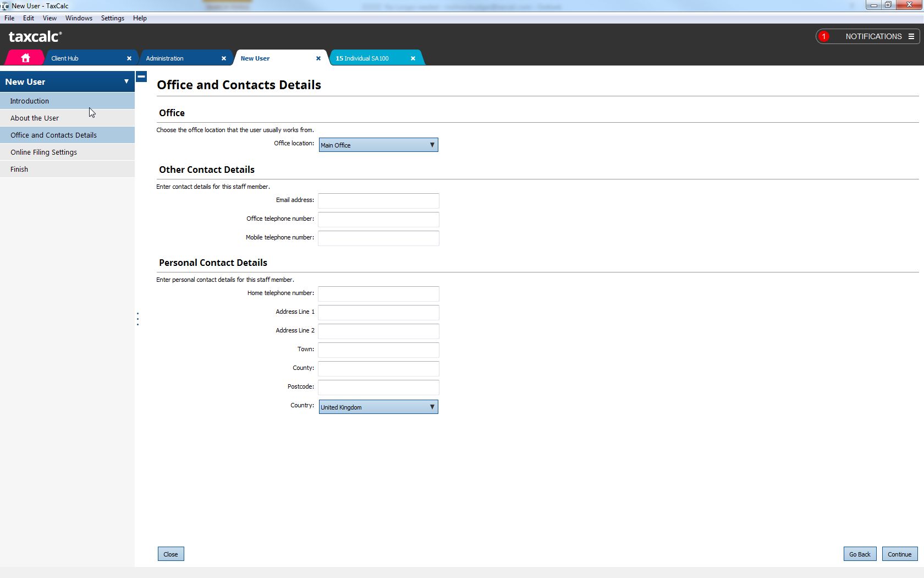Click the Postcode input field
Image resolution: width=924 pixels, height=578 pixels.
click(378, 388)
